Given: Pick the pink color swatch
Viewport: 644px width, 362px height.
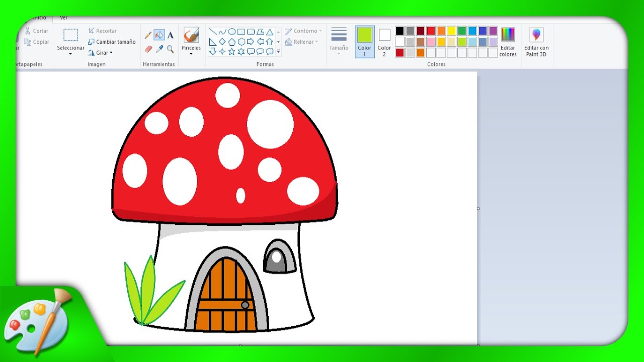Looking at the screenshot, I should pos(431,42).
